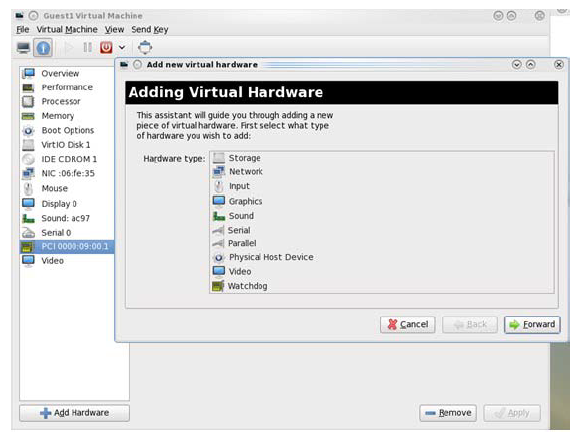Viewport: 578px width, 439px height.
Task: Click the Forward button
Action: [x=532, y=324]
